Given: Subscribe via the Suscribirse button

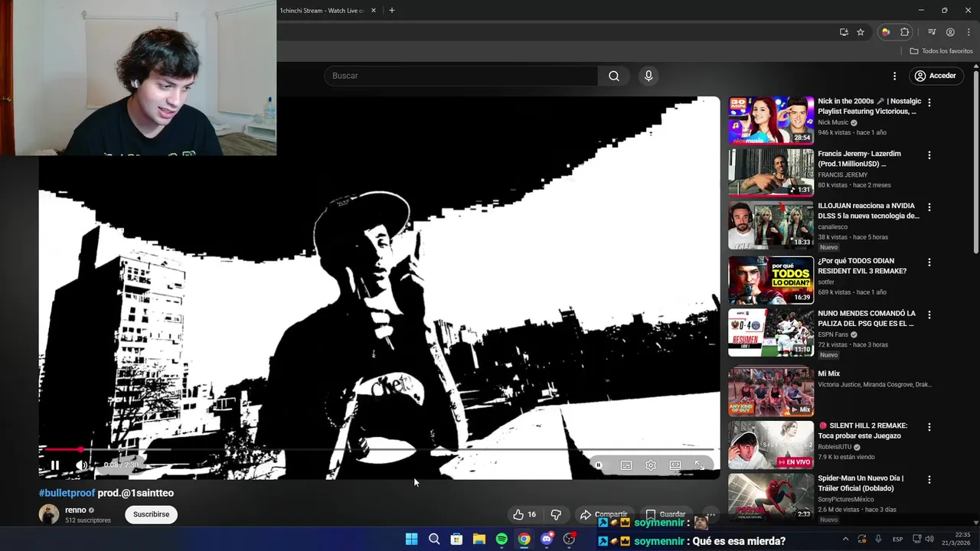Looking at the screenshot, I should click(151, 514).
